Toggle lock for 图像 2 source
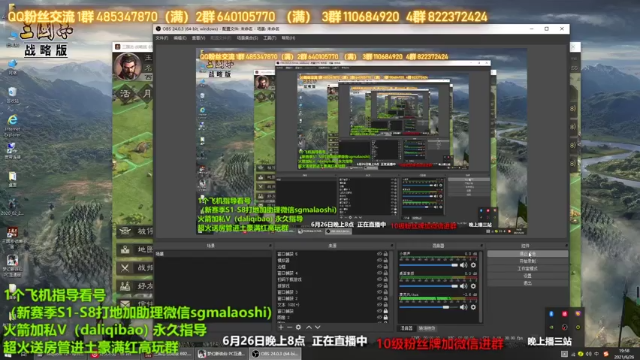This screenshot has width=640, height=360. pos(386,317)
